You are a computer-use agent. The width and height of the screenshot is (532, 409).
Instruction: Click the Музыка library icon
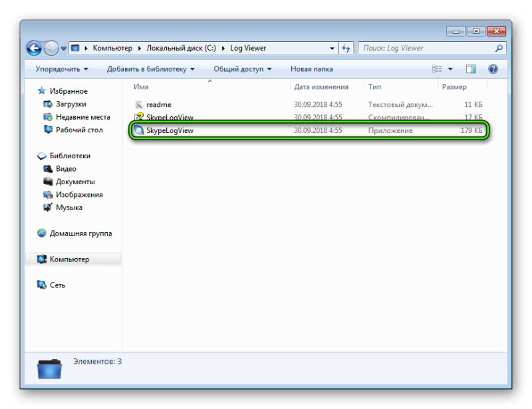[48, 207]
